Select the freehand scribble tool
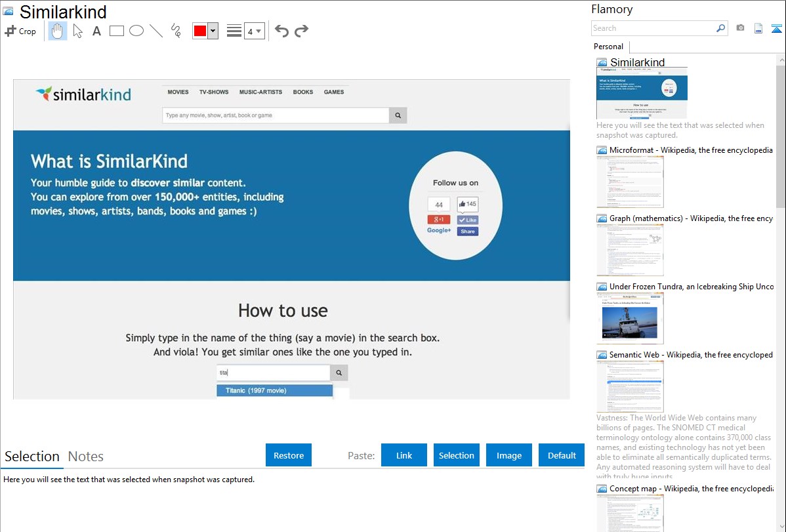Image resolution: width=786 pixels, height=532 pixels. [176, 31]
